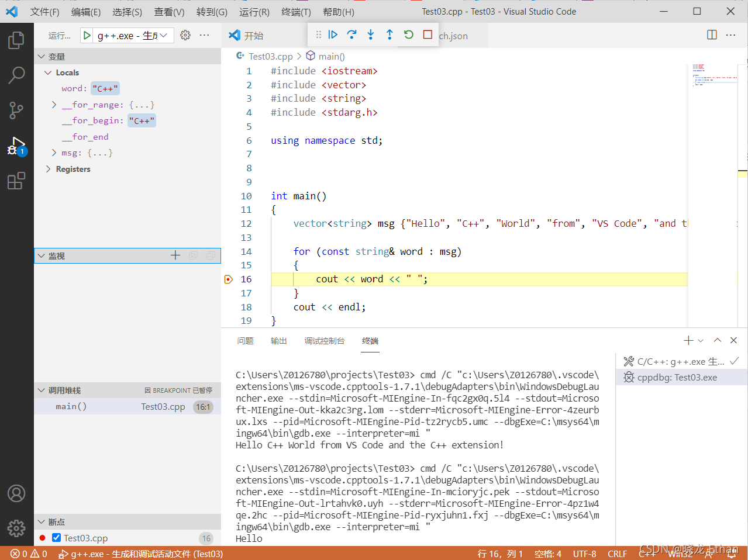
Task: Maximize the terminal panel size
Action: [718, 340]
